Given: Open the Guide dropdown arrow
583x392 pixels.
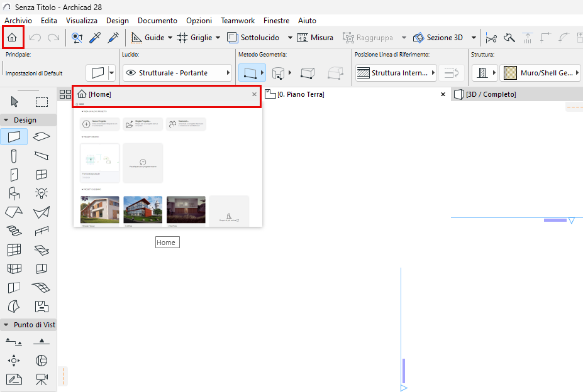Looking at the screenshot, I should 170,38.
